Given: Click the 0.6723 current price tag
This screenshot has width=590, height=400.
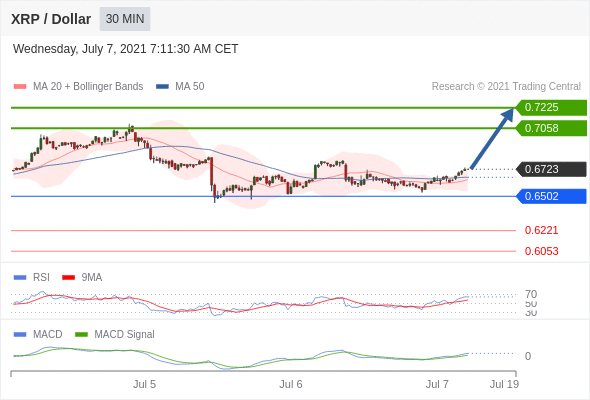Looking at the screenshot, I should (551, 169).
